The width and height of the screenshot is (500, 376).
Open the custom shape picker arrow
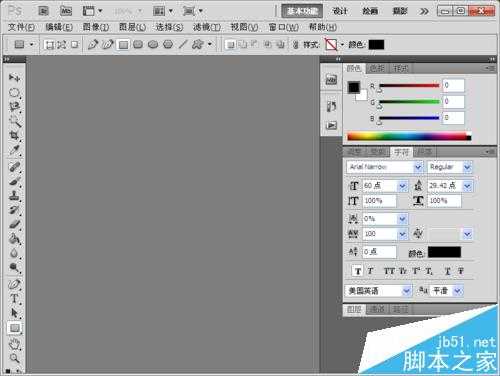[210, 44]
